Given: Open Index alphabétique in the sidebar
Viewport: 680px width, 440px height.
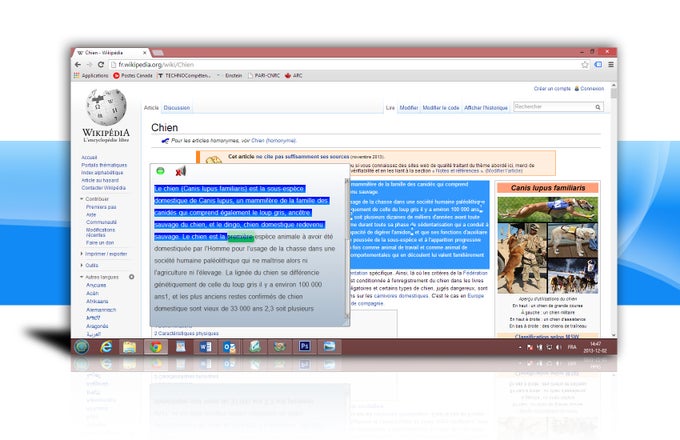Looking at the screenshot, I should 102,173.
